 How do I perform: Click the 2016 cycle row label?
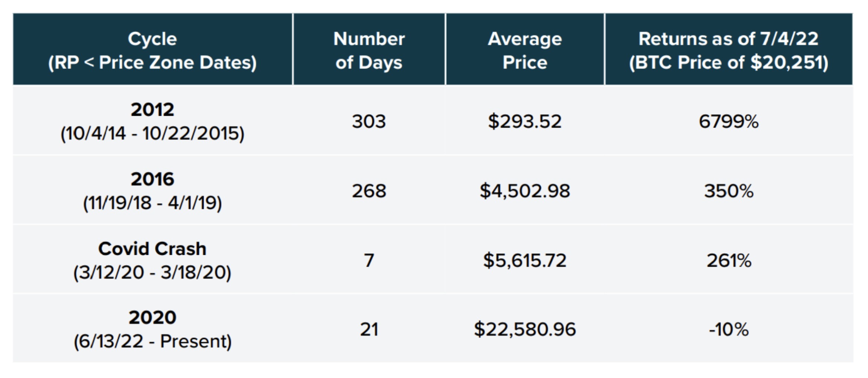(x=152, y=190)
